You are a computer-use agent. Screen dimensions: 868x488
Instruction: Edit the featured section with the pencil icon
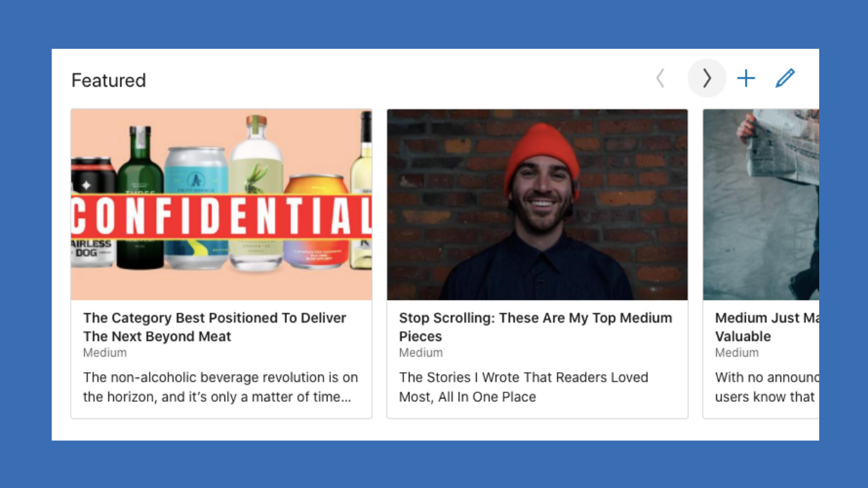[x=785, y=79]
